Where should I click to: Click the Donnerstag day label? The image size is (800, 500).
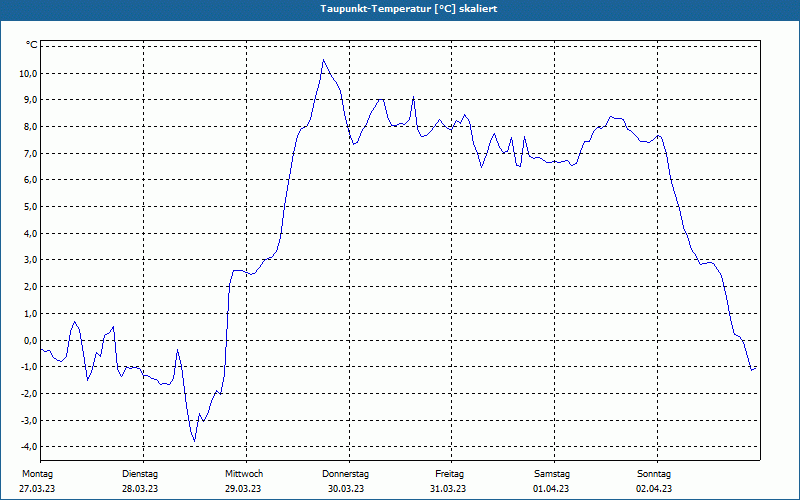(x=345, y=474)
